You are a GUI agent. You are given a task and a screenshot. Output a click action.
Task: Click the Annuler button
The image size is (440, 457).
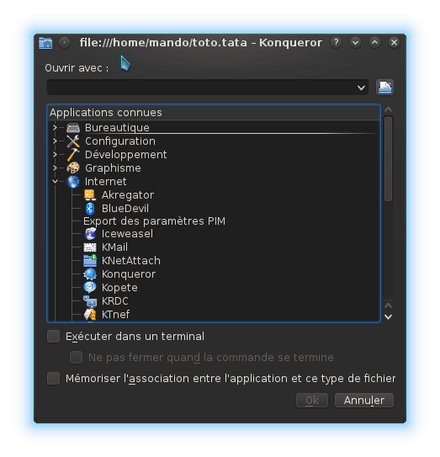[364, 400]
